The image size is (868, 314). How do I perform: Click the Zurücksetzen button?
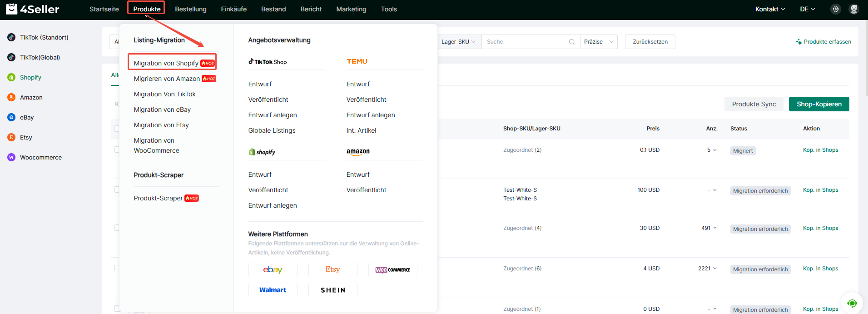pyautogui.click(x=650, y=42)
